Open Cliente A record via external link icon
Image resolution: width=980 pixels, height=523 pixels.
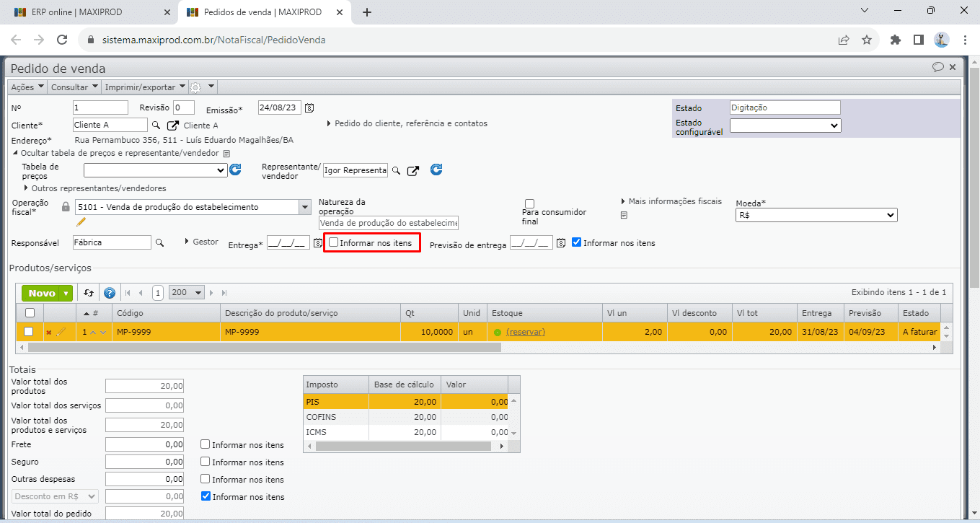(x=172, y=126)
